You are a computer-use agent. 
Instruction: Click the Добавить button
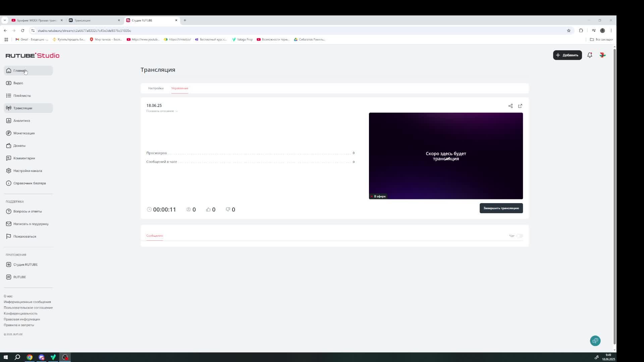(x=567, y=55)
